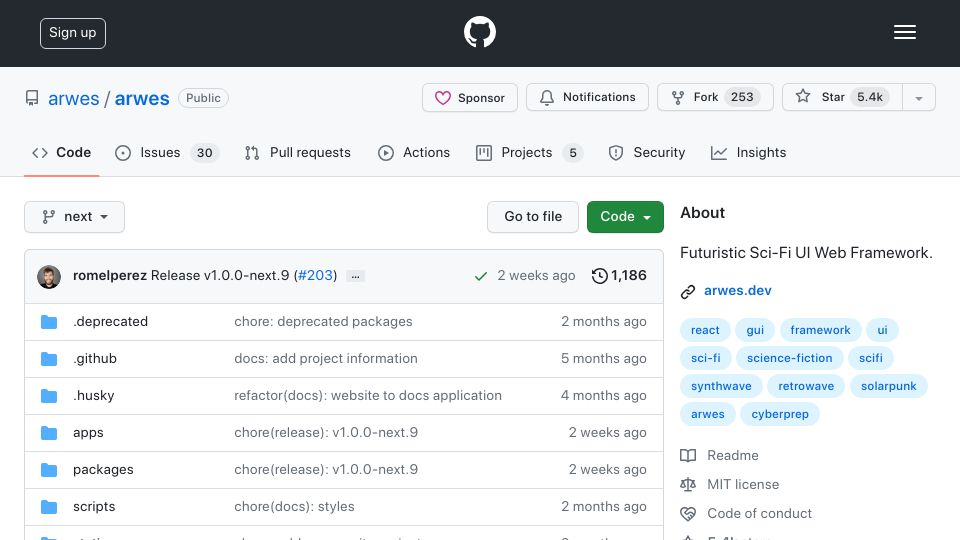Click the apps folder icon
The height and width of the screenshot is (540, 960).
[x=49, y=433]
